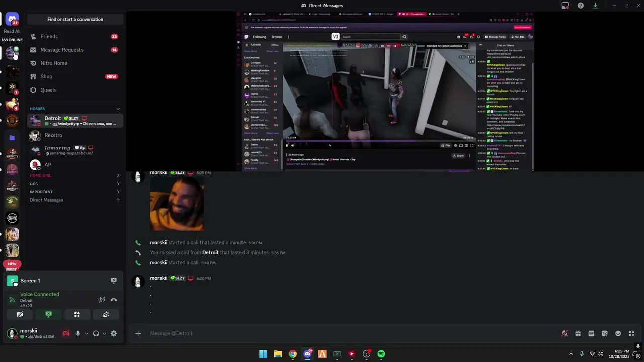Click Find or start a conversation
The height and width of the screenshot is (362, 644).
click(75, 19)
